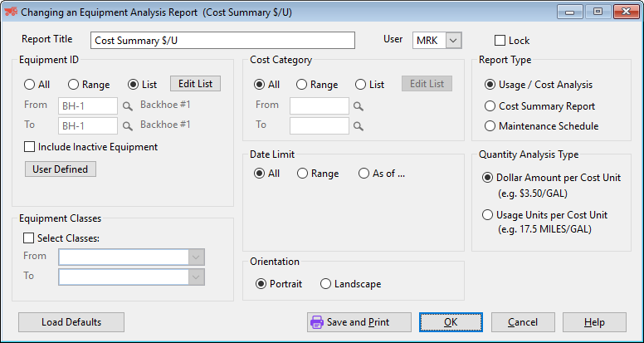Click the lookup icon beside Cost Category From
The height and width of the screenshot is (343, 644).
pyautogui.click(x=359, y=106)
